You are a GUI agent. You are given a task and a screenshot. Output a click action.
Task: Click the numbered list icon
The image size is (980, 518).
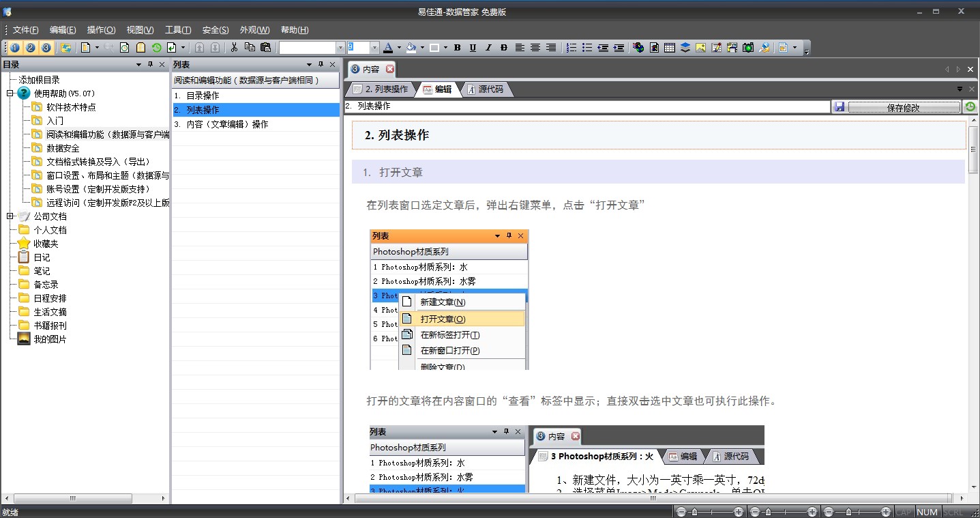[x=571, y=48]
